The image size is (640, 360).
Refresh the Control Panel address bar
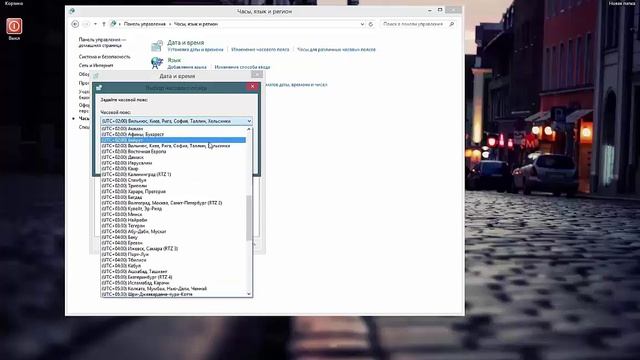point(371,24)
